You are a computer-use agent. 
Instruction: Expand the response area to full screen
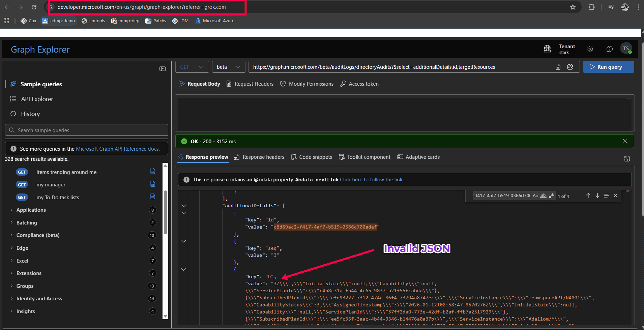coord(627,158)
